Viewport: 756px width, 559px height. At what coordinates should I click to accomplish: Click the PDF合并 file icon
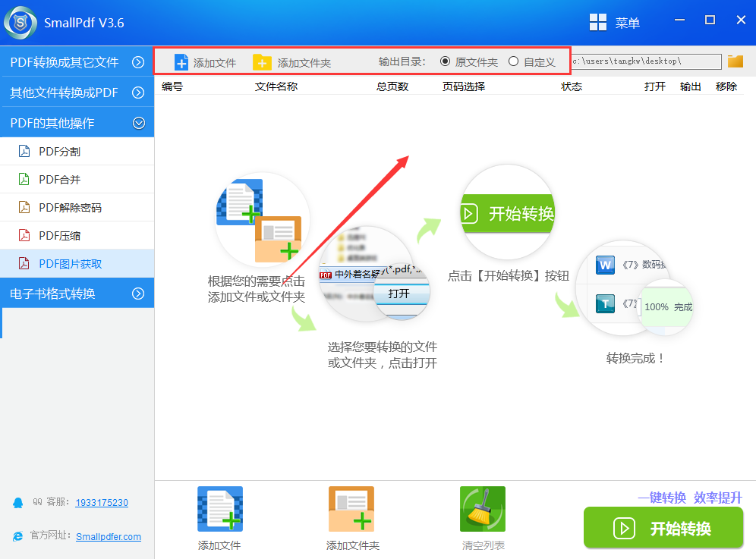[24, 179]
